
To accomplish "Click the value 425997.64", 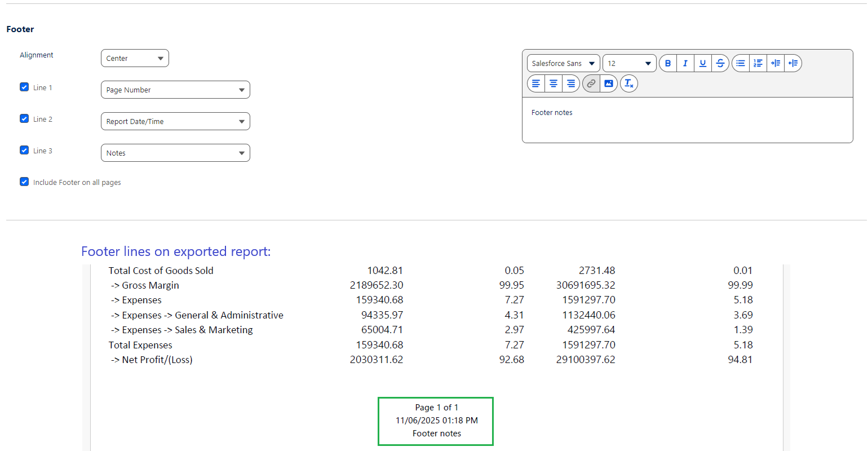I will (591, 330).
